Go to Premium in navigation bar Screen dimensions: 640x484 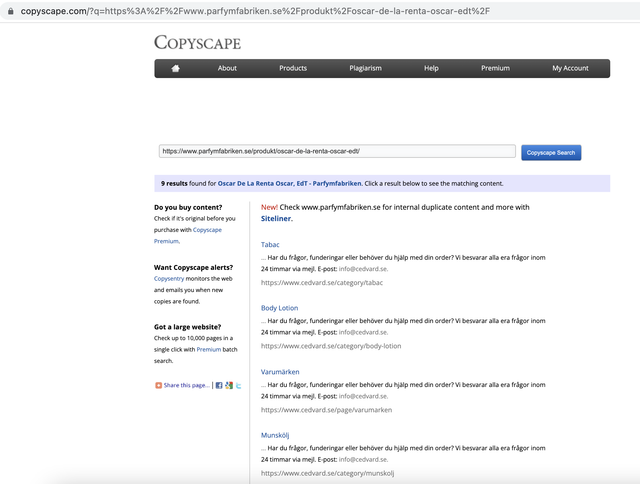tap(495, 68)
